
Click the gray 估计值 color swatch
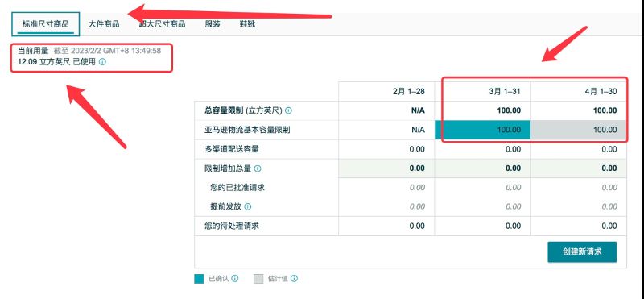tap(258, 279)
